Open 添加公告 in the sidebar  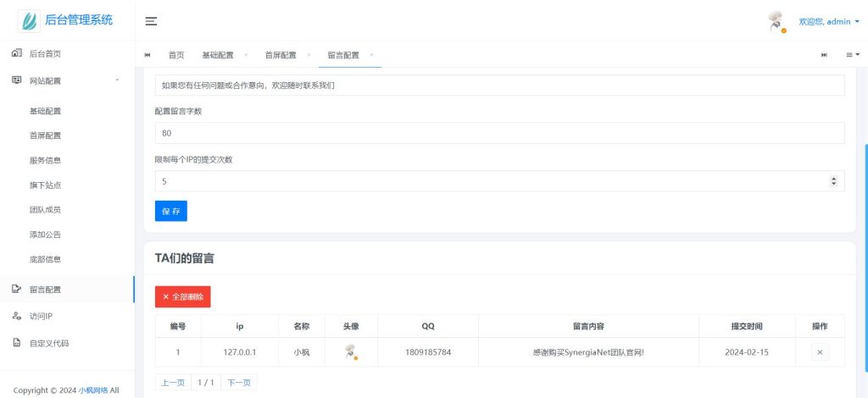point(45,235)
